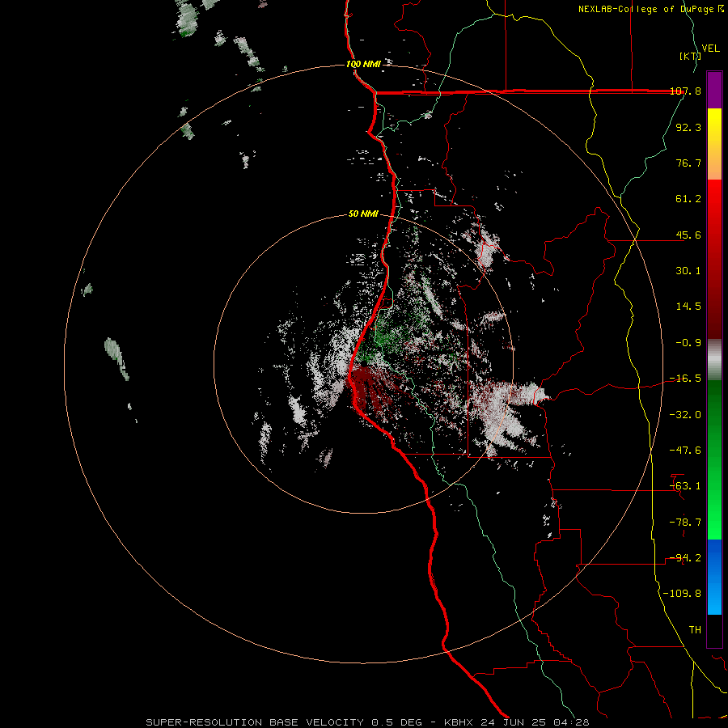Image resolution: width=728 pixels, height=728 pixels.
Task: Click the -94.2 scale value
Action: (x=685, y=558)
